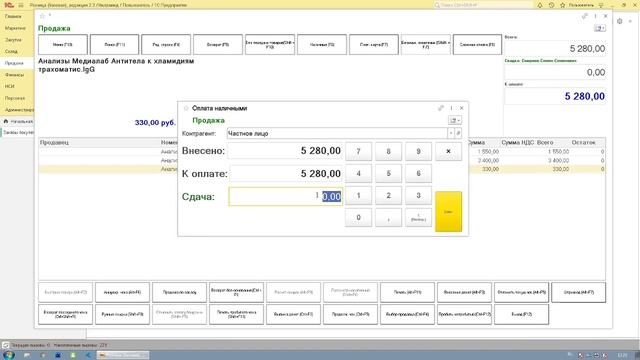The width and height of the screenshot is (640, 360).
Task: Click the yellow confirm button in payment dialog
Action: point(448,211)
